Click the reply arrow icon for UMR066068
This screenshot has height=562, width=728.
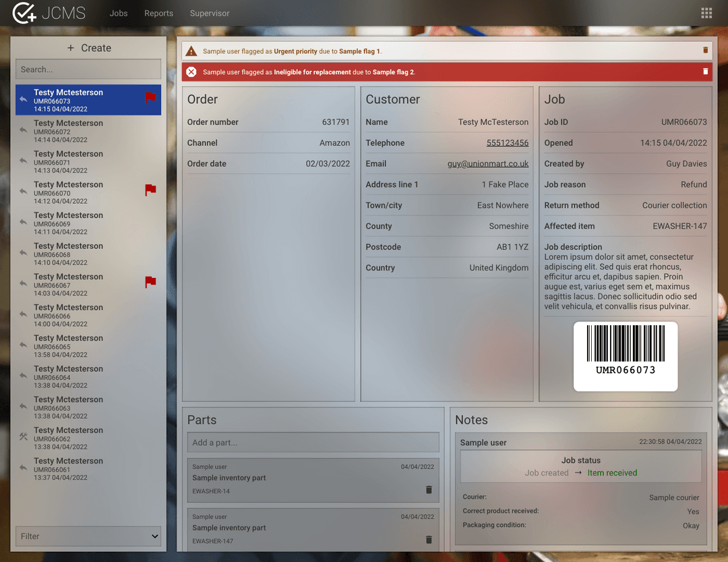click(23, 252)
